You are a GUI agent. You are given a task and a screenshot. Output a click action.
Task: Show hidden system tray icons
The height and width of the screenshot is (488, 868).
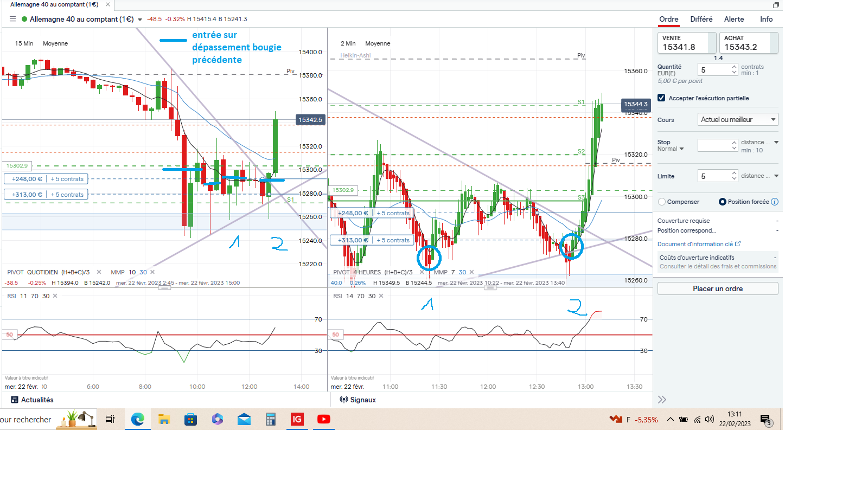671,419
